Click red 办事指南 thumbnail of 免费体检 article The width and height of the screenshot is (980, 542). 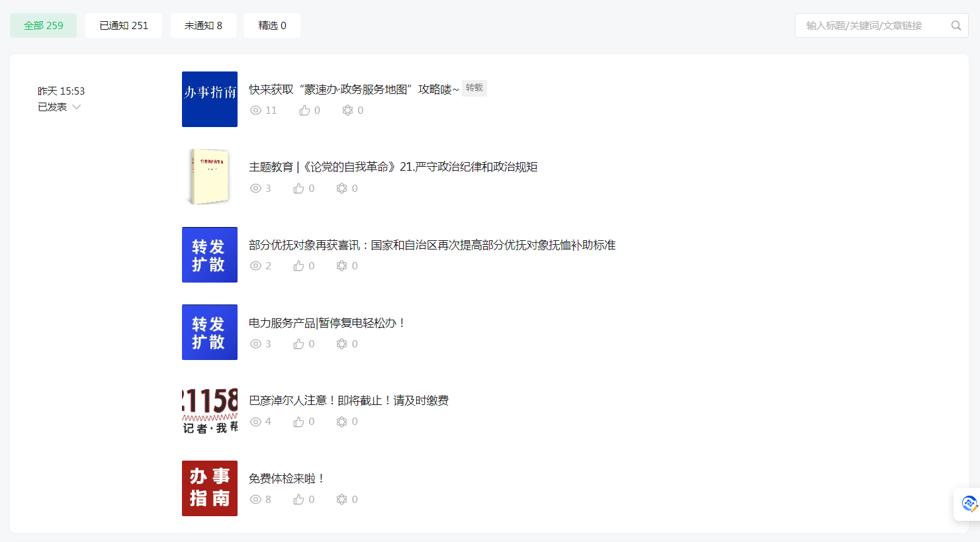click(210, 488)
